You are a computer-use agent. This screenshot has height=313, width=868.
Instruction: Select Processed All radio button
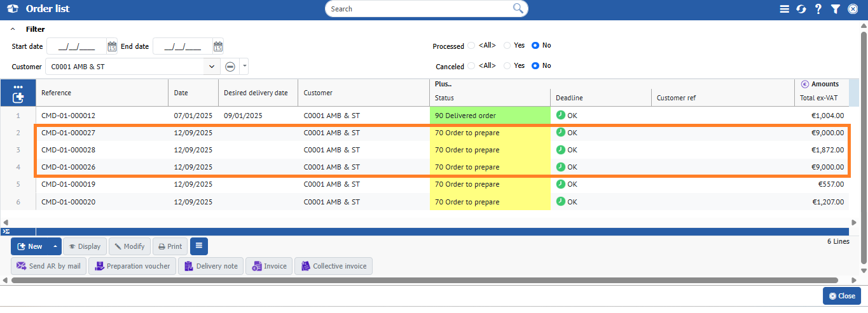point(471,46)
